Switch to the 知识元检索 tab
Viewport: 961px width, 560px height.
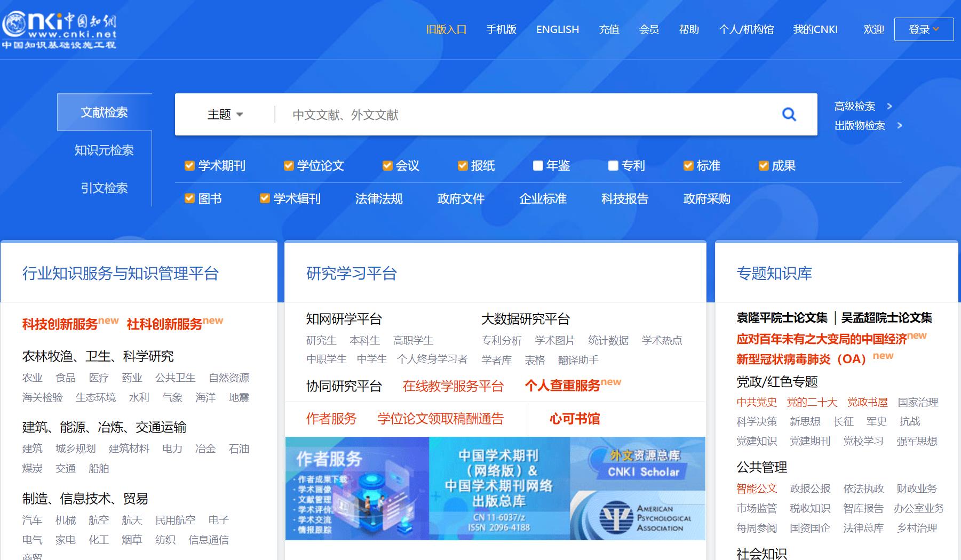104,150
